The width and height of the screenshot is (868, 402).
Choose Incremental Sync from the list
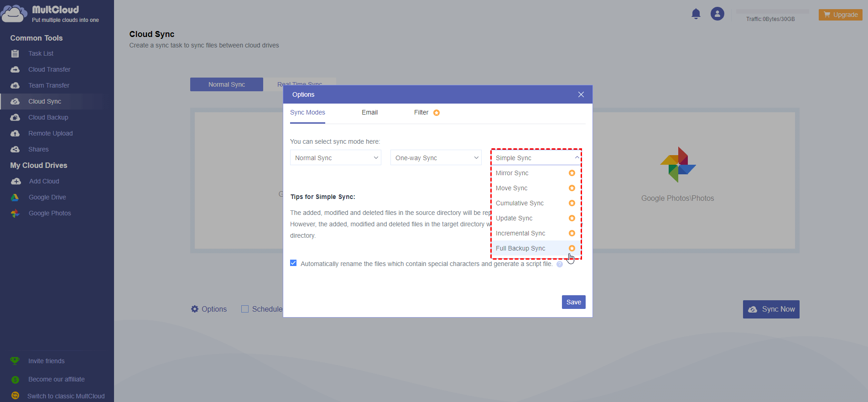coord(536,233)
